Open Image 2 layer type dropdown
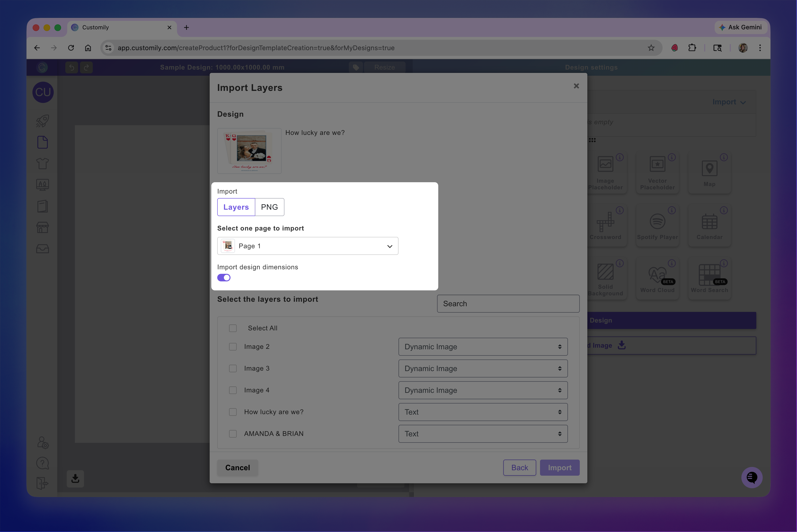The image size is (797, 532). pyautogui.click(x=483, y=346)
